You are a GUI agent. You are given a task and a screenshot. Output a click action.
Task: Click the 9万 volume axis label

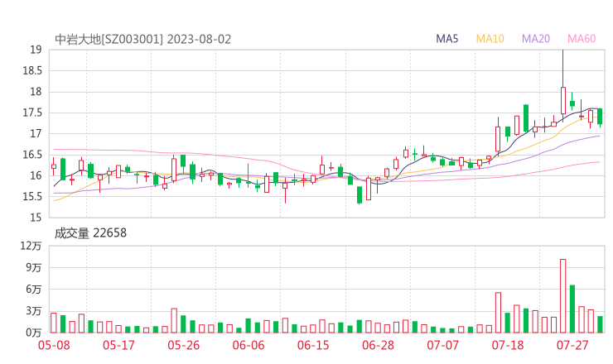coord(34,268)
